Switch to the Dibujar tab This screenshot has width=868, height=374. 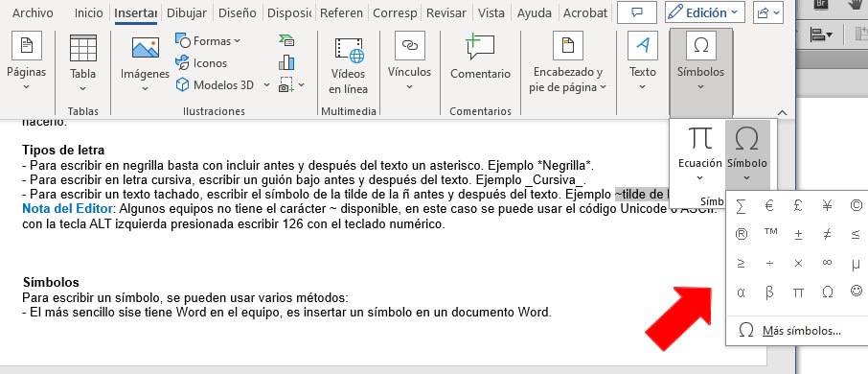(x=187, y=12)
